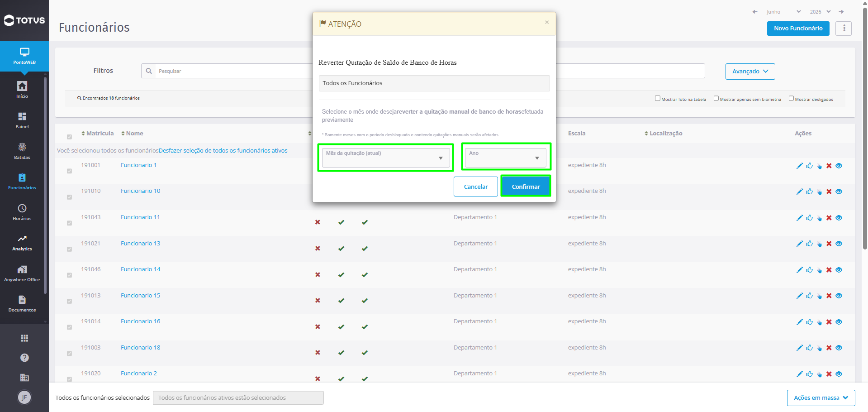Edit Funcionario 1 with pencil icon
Screen dimensions: 868x412
pos(799,166)
